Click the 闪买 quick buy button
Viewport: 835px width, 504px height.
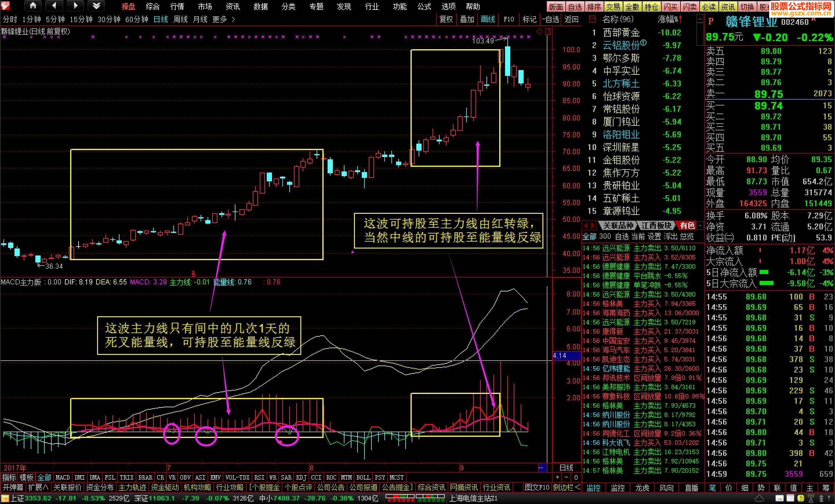click(670, 7)
